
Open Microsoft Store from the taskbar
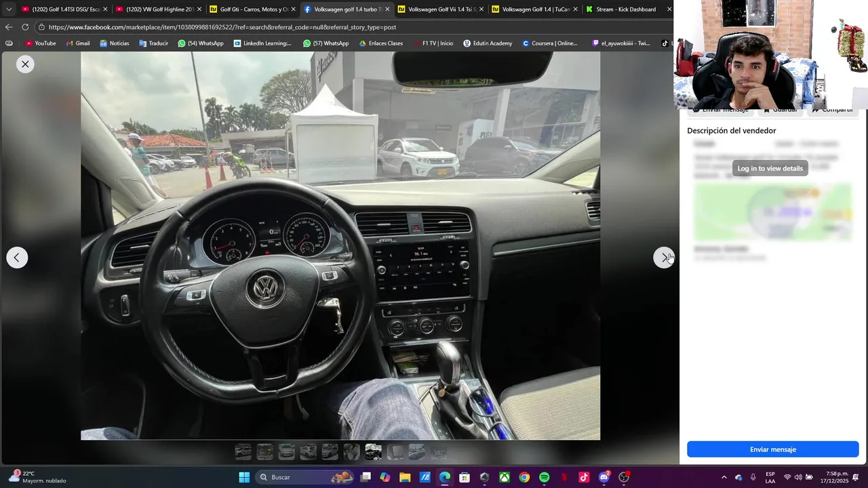tap(465, 477)
